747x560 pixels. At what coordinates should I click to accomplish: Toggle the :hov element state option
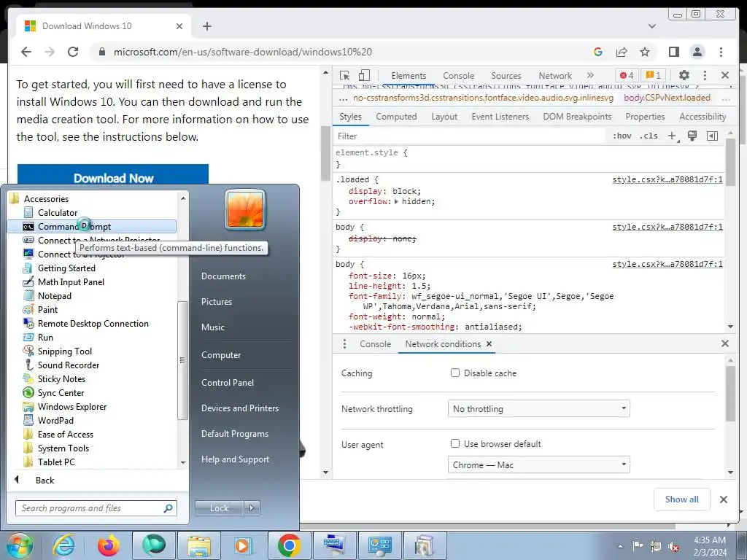pos(622,136)
